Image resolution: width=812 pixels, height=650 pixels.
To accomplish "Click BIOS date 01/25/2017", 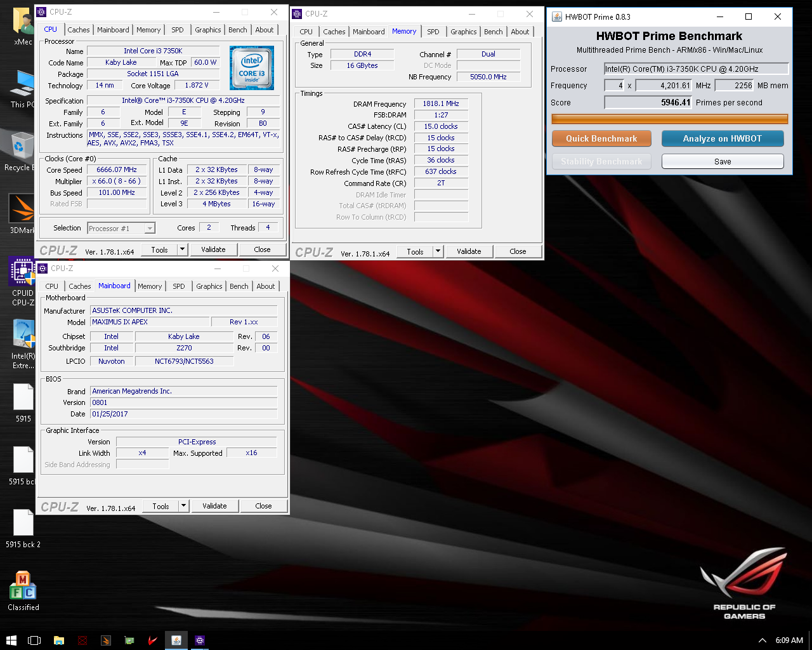I will (x=184, y=414).
